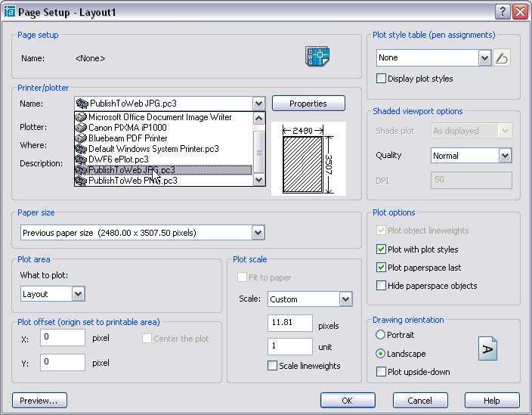Image resolution: width=532 pixels, height=415 pixels.
Task: Click the Preview... button
Action: pos(39,401)
